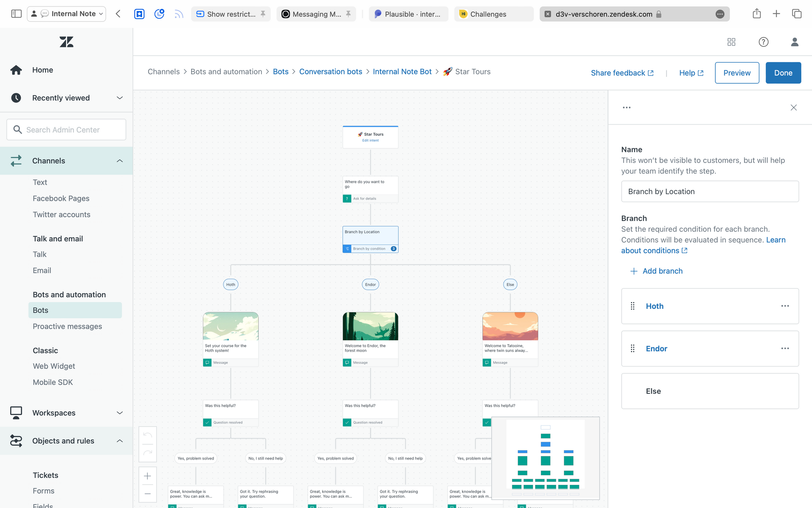Close the branch configuration side panel
812x508 pixels.
tap(793, 108)
